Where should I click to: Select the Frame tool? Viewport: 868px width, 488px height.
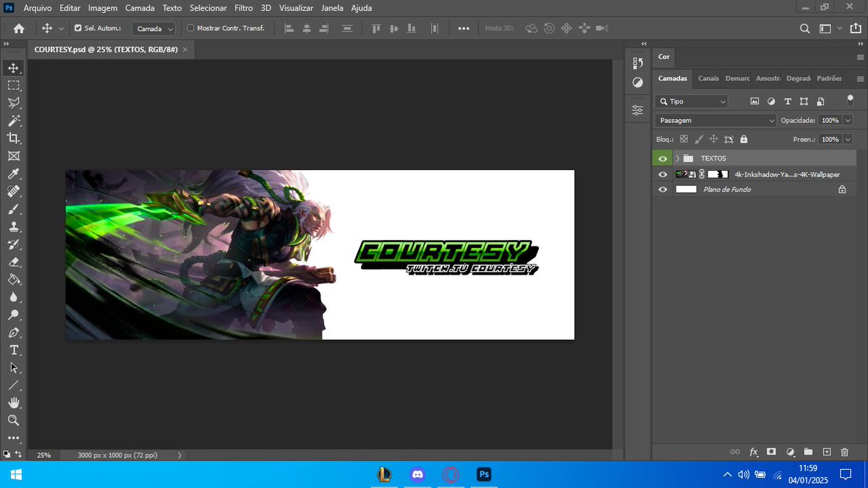14,156
